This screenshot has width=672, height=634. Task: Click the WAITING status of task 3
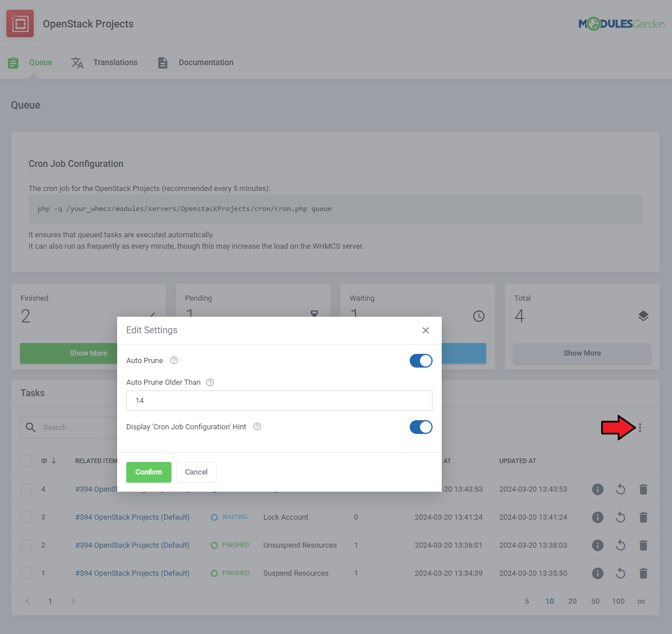pos(229,517)
